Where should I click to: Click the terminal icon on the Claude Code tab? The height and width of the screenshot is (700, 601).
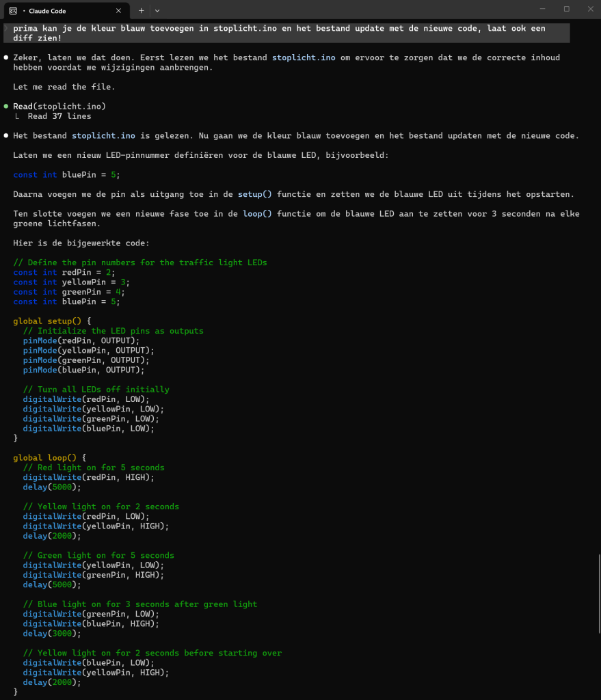(x=13, y=11)
